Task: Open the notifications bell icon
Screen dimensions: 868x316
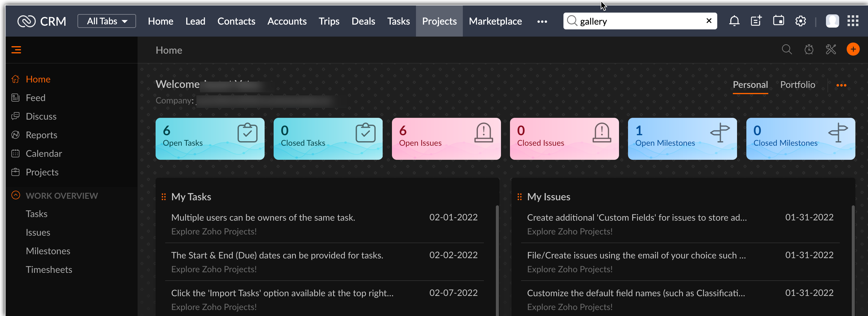Action: pos(734,21)
